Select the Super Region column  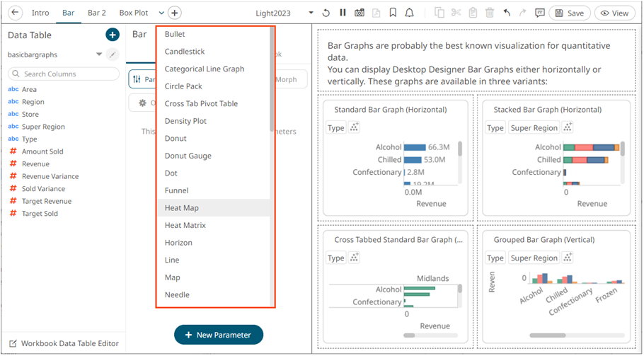pos(43,127)
